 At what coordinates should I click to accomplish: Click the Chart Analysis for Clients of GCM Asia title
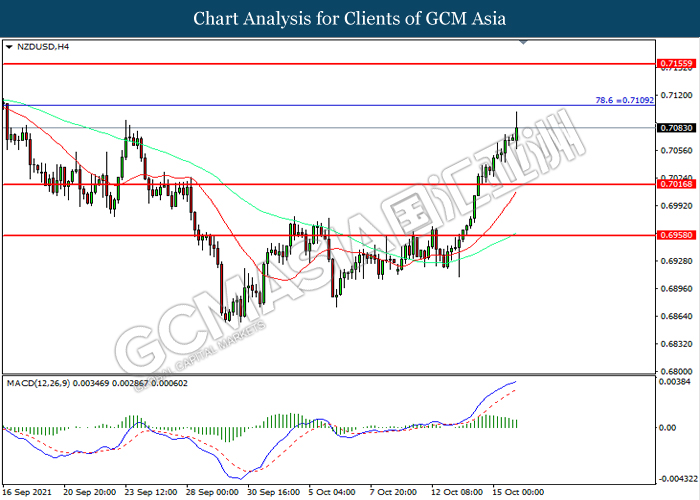point(350,19)
